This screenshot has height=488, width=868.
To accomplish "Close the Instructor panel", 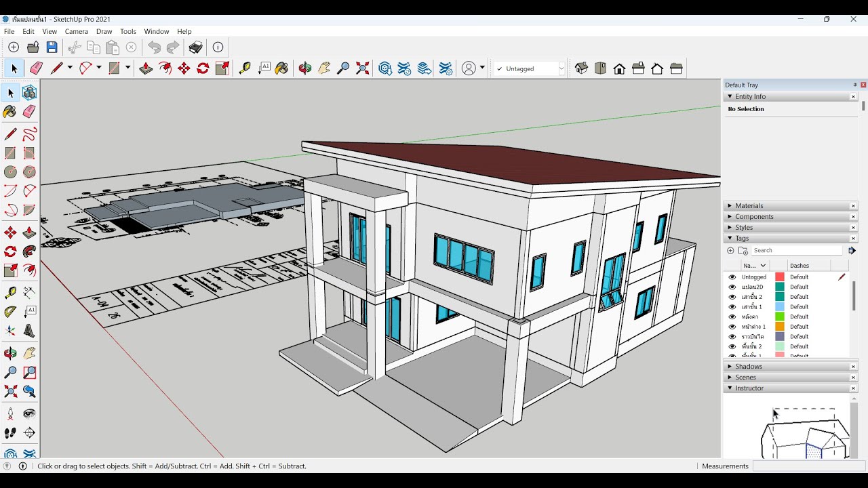I will [854, 388].
